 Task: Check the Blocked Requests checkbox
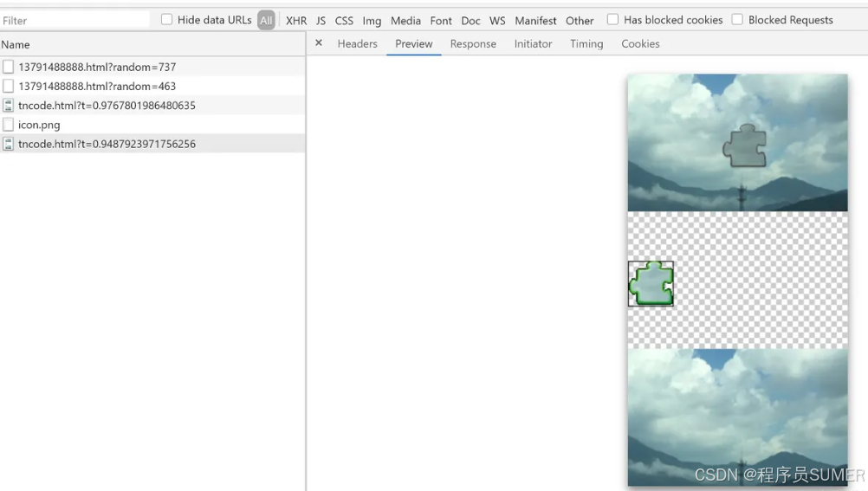click(x=737, y=20)
